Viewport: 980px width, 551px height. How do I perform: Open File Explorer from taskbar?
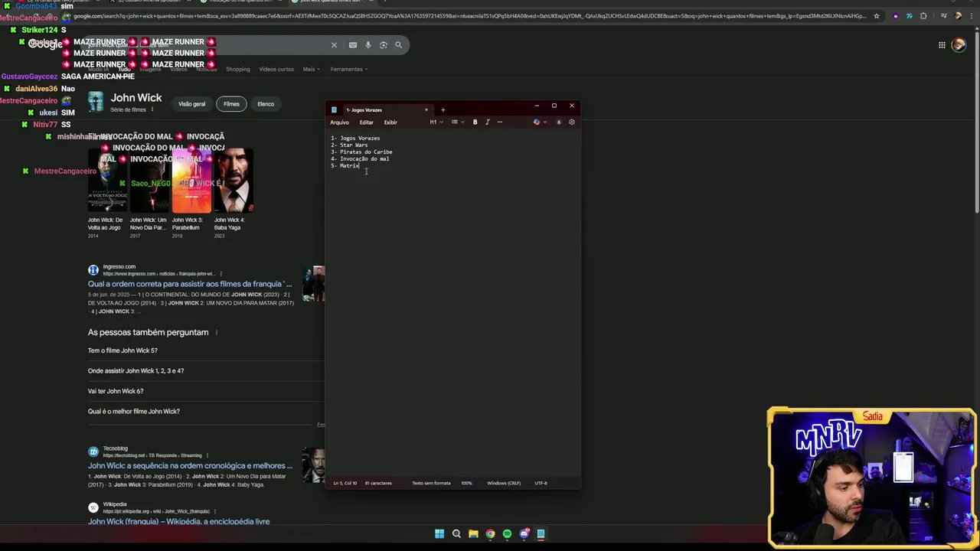tap(473, 534)
